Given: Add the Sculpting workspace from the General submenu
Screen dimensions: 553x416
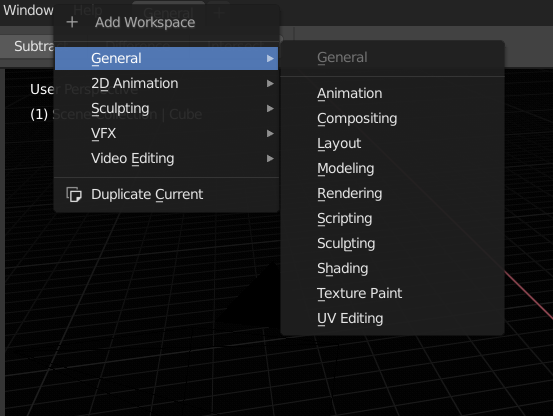Looking at the screenshot, I should pos(393,244).
